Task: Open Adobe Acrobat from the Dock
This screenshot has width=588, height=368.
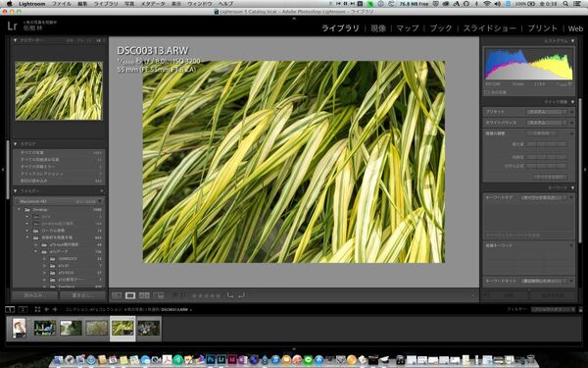Action: click(168, 360)
